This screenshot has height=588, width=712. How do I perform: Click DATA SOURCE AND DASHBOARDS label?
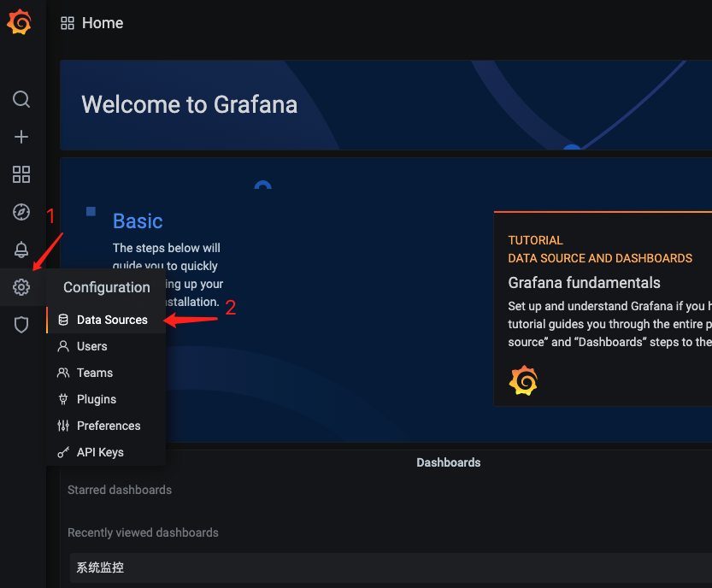pos(600,258)
